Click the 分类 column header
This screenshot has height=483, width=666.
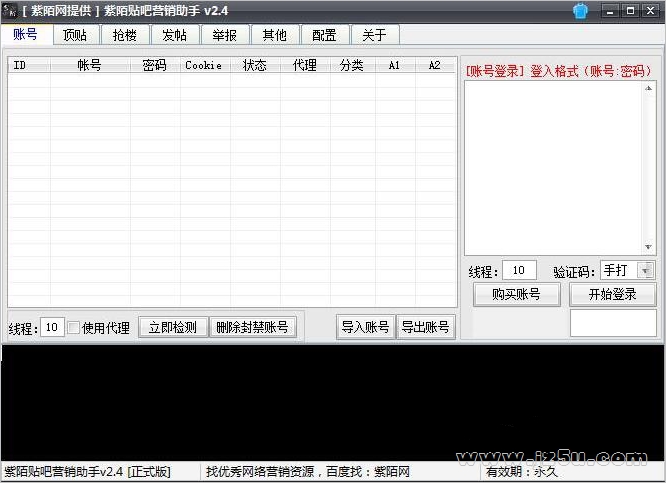(x=353, y=65)
